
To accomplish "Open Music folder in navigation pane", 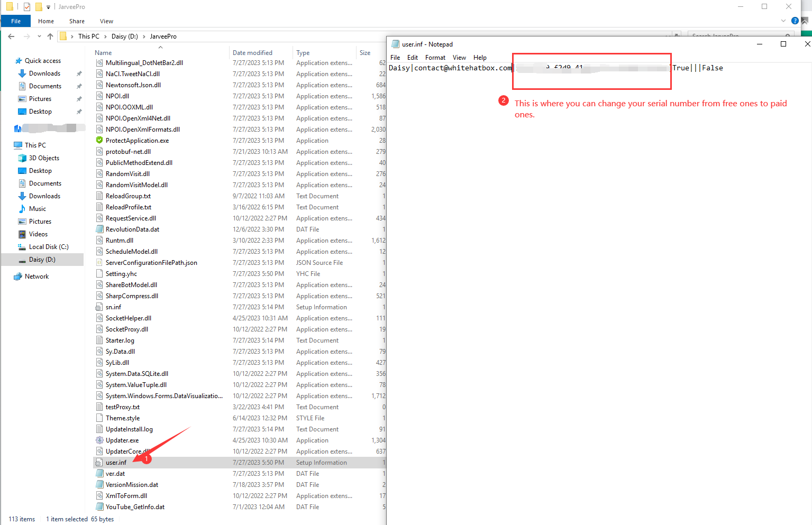I will point(37,209).
